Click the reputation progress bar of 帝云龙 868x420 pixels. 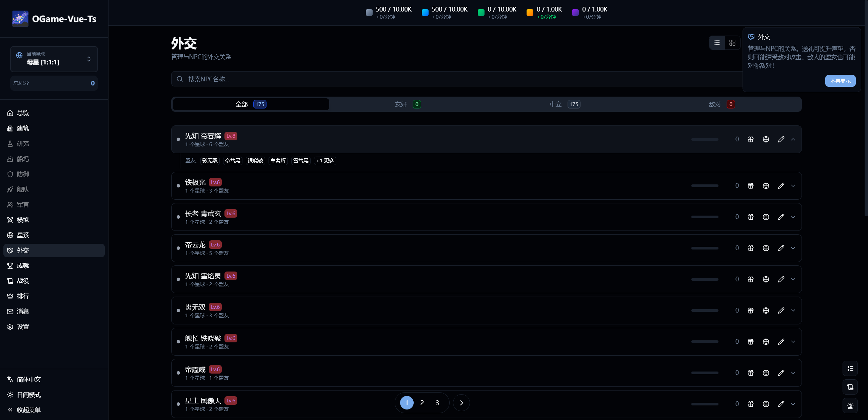pos(705,248)
